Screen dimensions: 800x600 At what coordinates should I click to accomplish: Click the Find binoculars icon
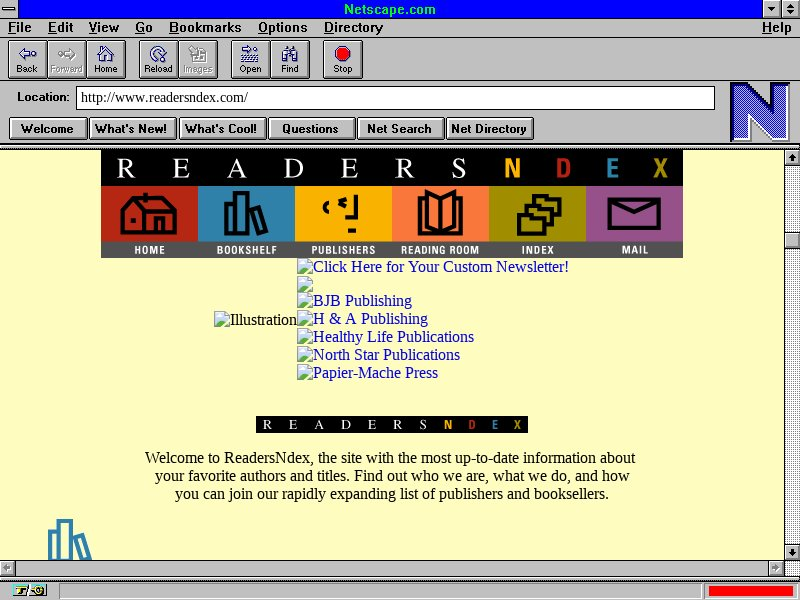pos(290,59)
